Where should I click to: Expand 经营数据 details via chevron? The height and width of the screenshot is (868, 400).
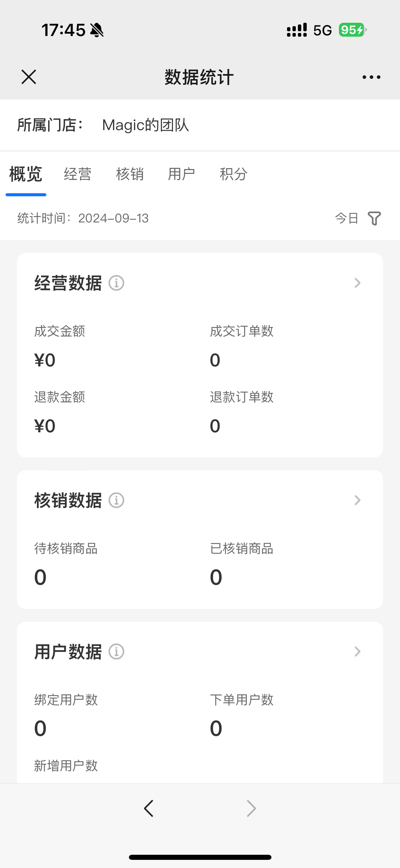coord(357,283)
